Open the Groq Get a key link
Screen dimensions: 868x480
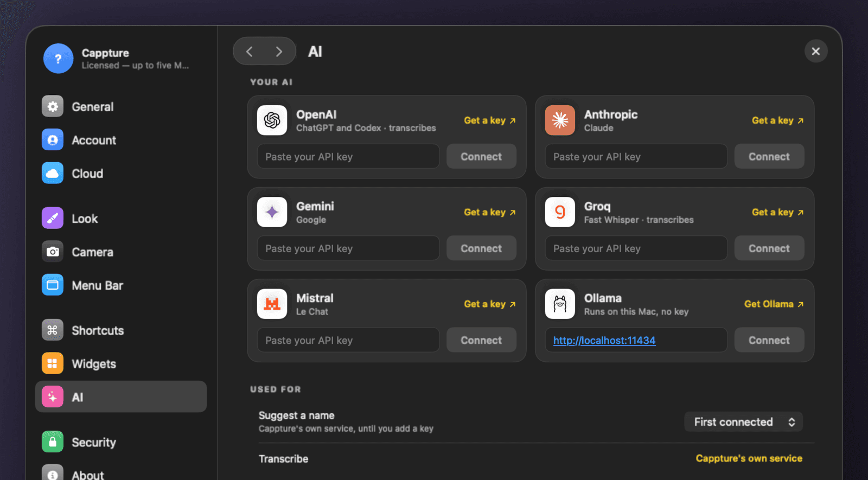point(778,212)
